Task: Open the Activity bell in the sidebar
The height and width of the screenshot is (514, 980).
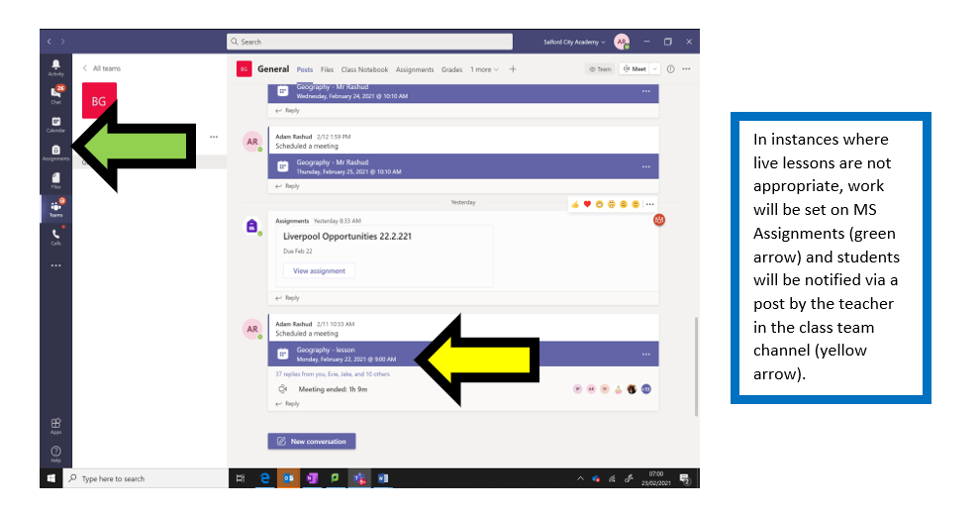Action: click(x=55, y=67)
